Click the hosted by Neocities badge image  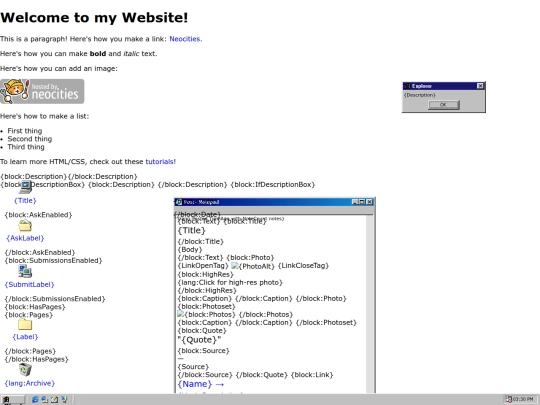42,92
